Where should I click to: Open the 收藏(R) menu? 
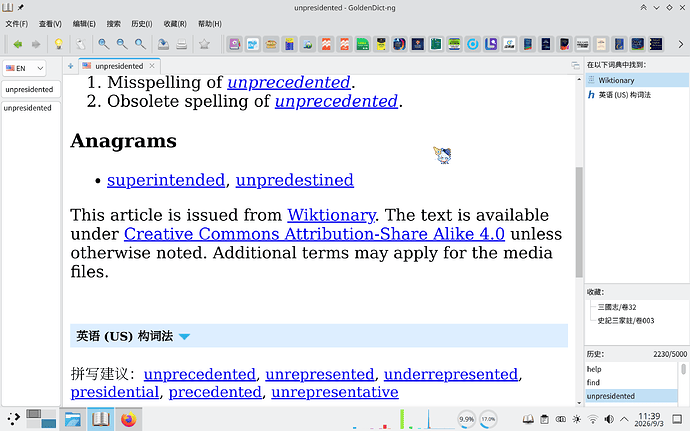click(x=175, y=24)
